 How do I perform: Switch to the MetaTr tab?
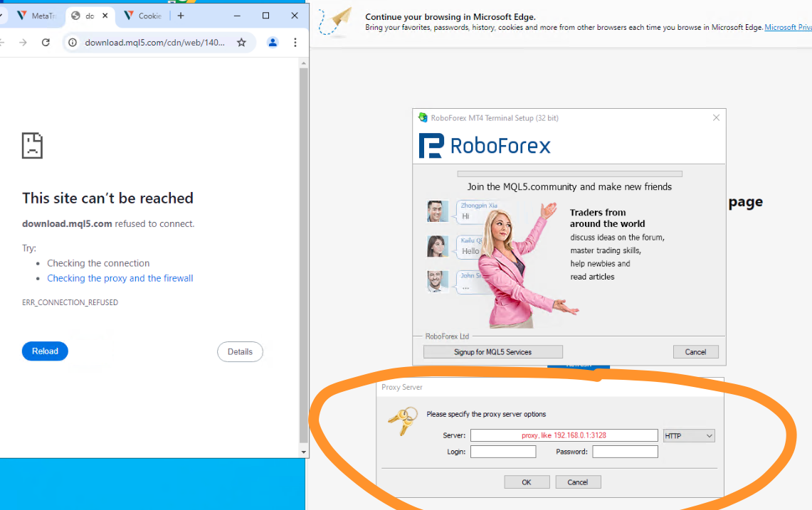pyautogui.click(x=36, y=16)
